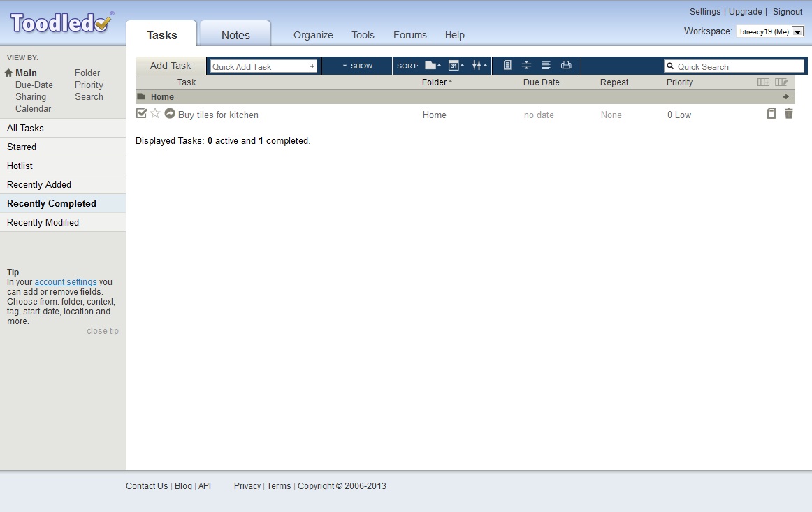Click the Due Date column header

tap(541, 82)
